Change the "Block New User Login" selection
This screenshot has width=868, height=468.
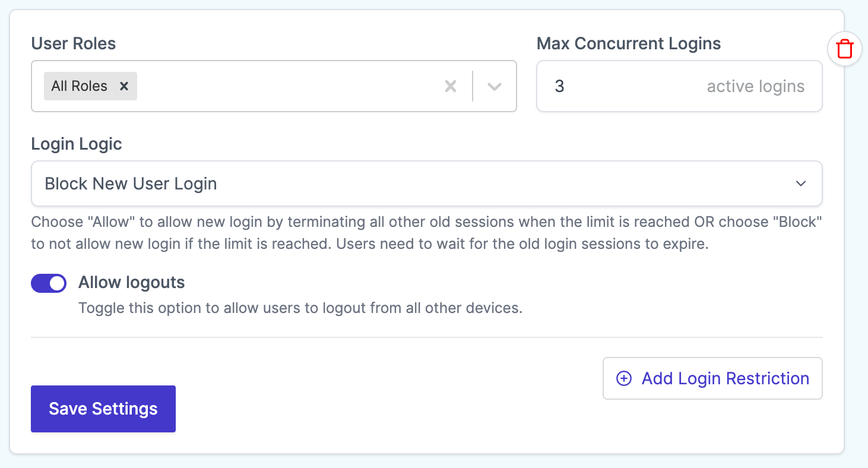click(x=426, y=184)
